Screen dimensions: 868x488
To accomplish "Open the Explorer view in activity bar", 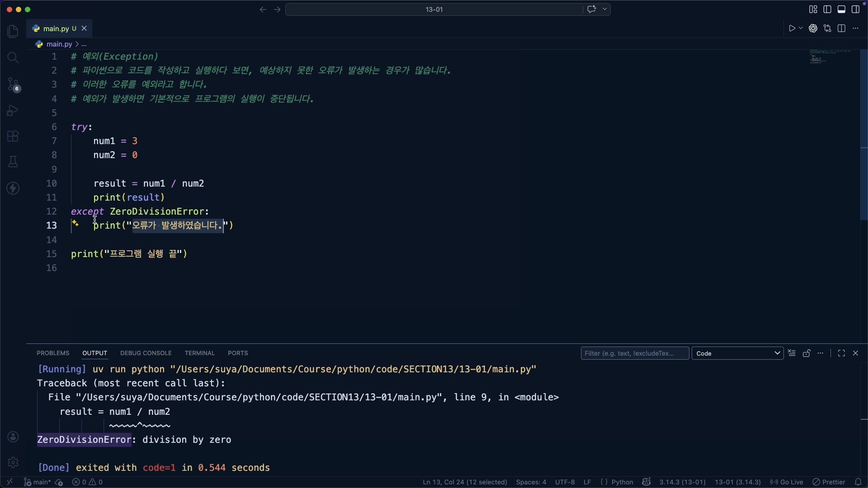I will 13,31.
